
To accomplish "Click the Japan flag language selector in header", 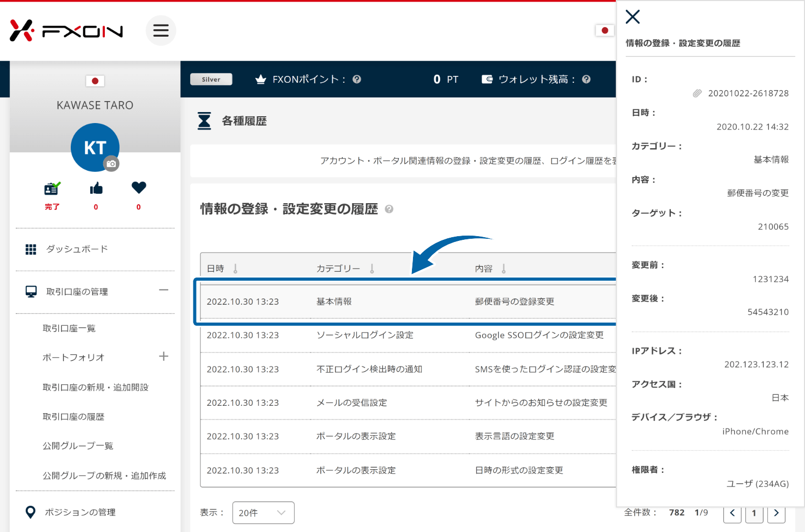I will coord(604,30).
